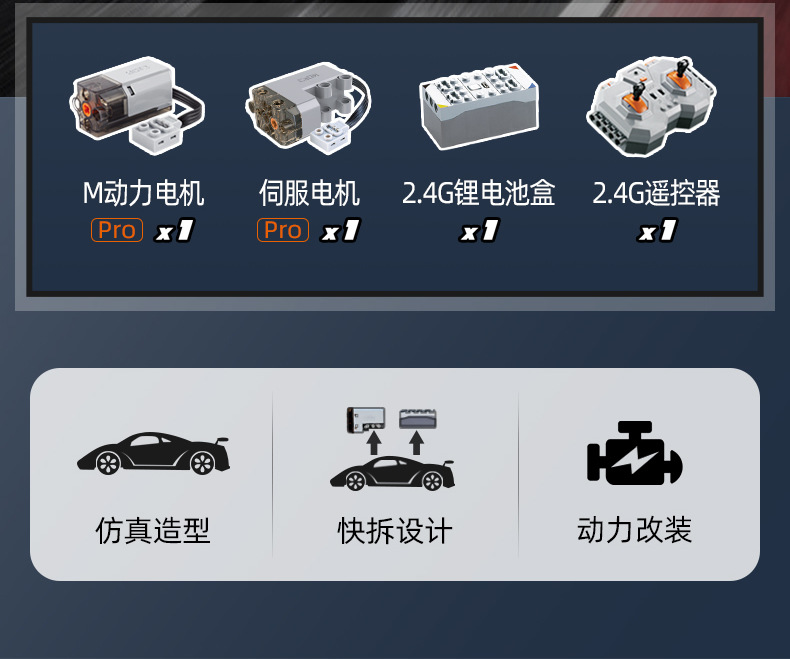Screen dimensions: 790x659
Task: Click the 伺服电机 servo motor image
Action: pyautogui.click(x=308, y=108)
